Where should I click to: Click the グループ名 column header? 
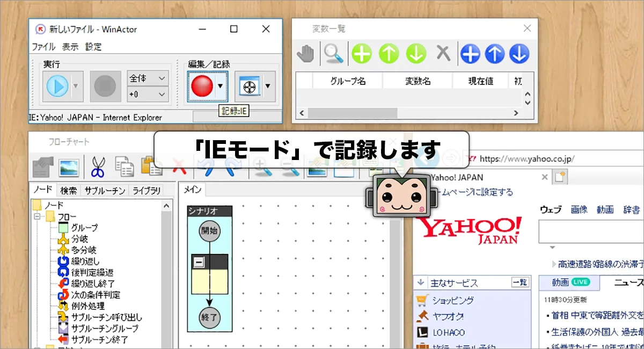348,81
